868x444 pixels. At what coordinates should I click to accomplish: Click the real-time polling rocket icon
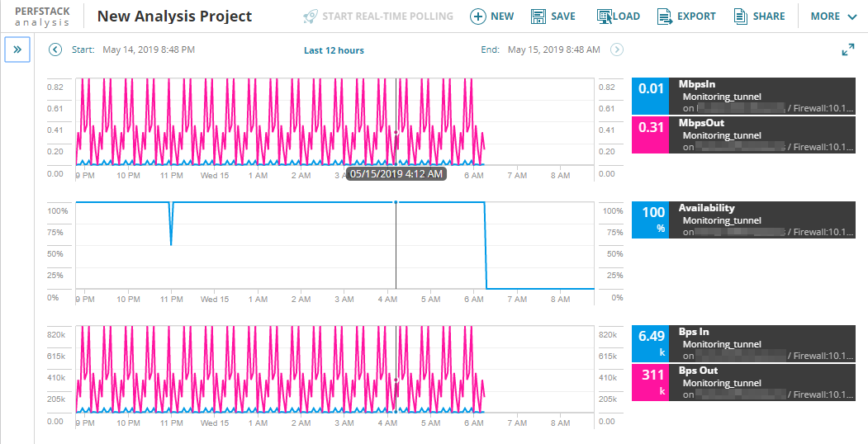(310, 17)
